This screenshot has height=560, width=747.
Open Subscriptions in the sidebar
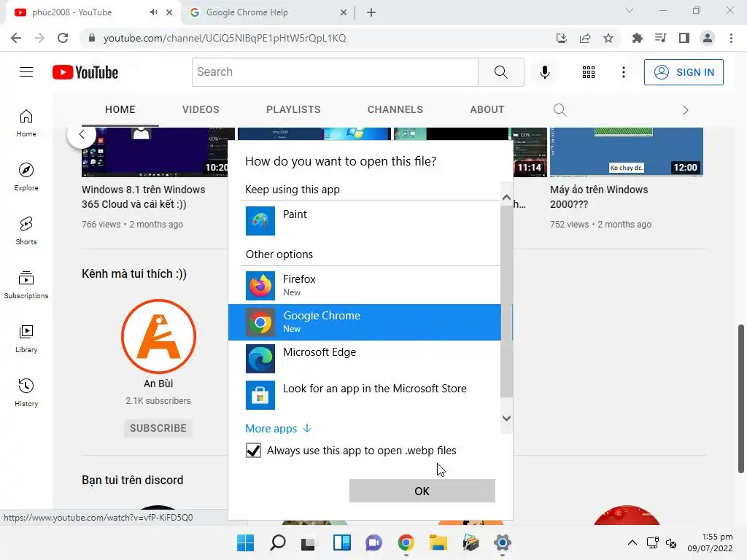tap(26, 285)
